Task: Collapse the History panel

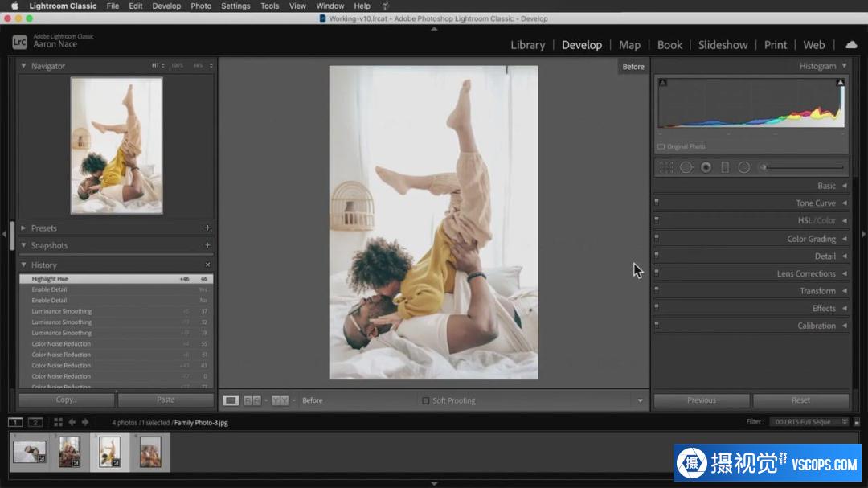Action: (23, 265)
